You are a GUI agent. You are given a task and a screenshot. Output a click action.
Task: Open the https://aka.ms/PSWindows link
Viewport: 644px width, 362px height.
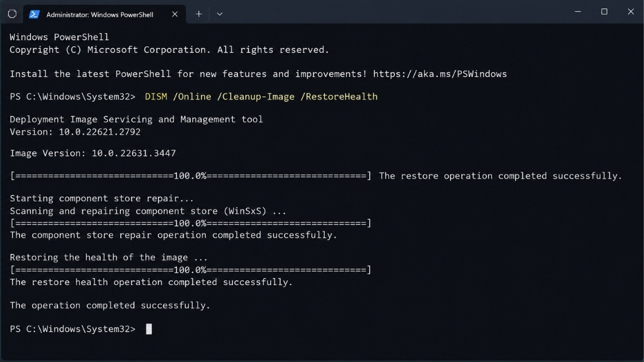[440, 74]
